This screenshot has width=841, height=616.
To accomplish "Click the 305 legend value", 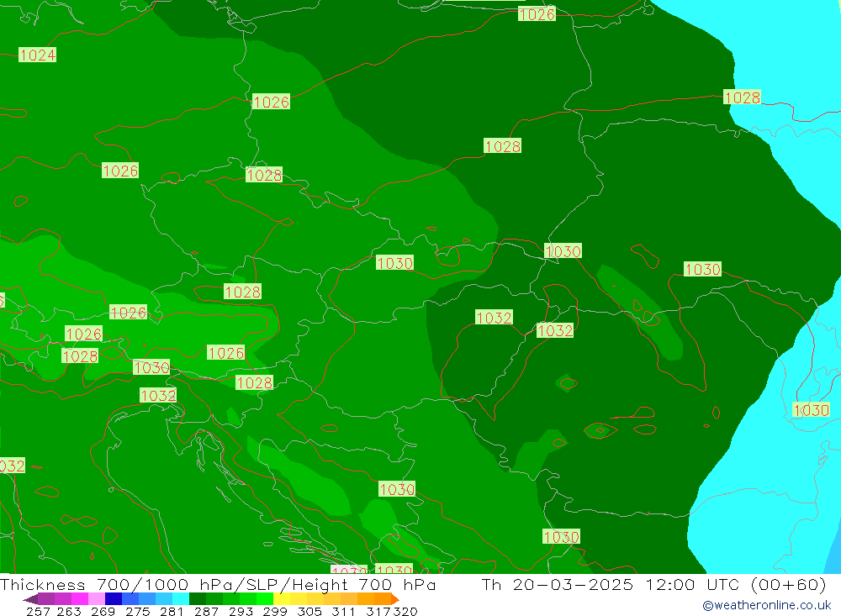I will pos(309,611).
